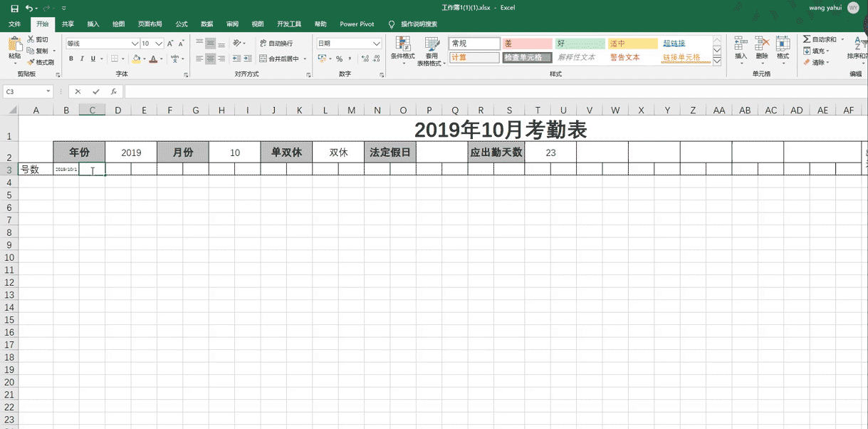The height and width of the screenshot is (429, 868).
Task: Click the increase font size icon
Action: [x=171, y=43]
